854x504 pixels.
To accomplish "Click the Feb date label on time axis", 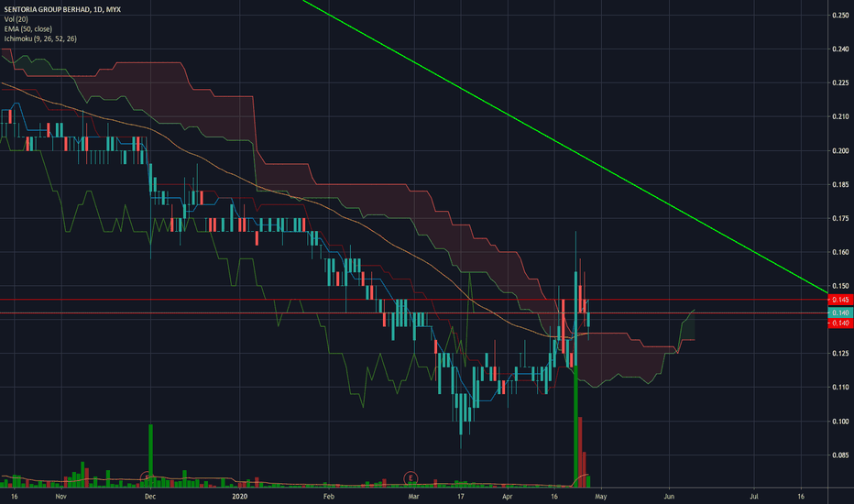I will click(328, 497).
